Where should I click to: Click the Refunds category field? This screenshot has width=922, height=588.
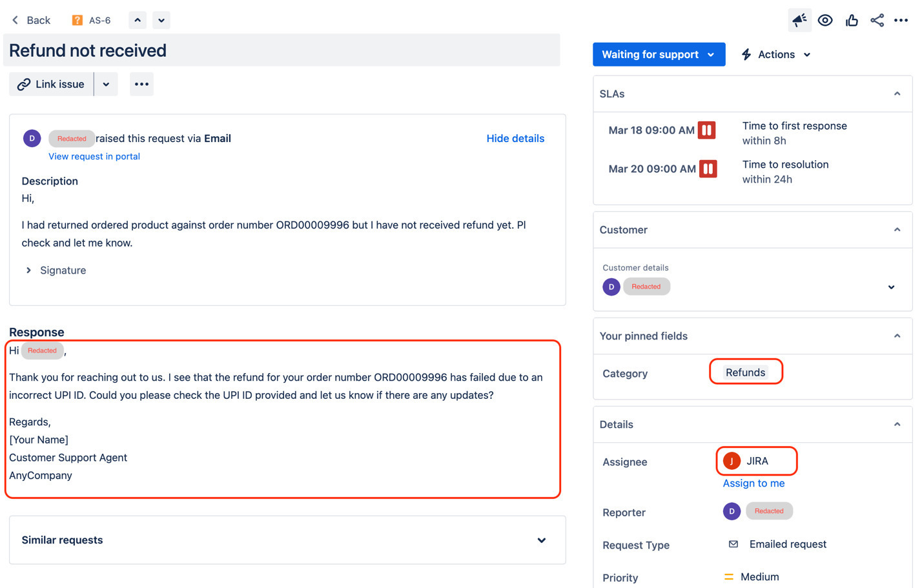[x=746, y=372]
